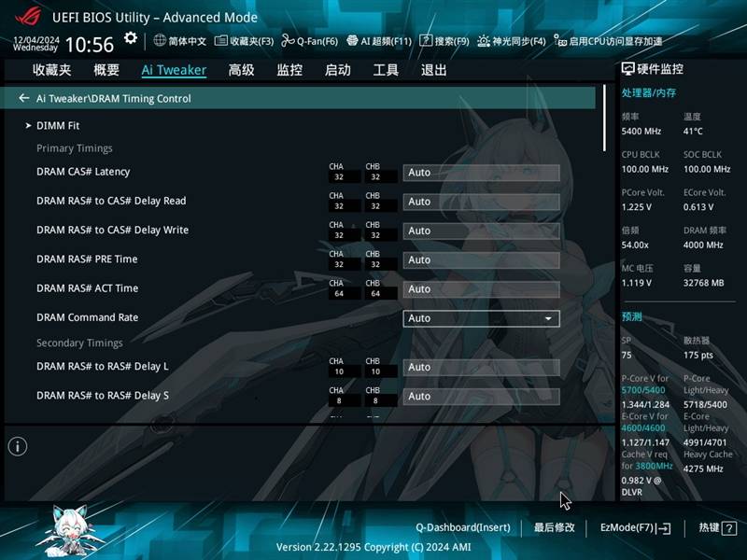This screenshot has width=747, height=560.
Task: Switch to the 高级 tab
Action: point(241,70)
